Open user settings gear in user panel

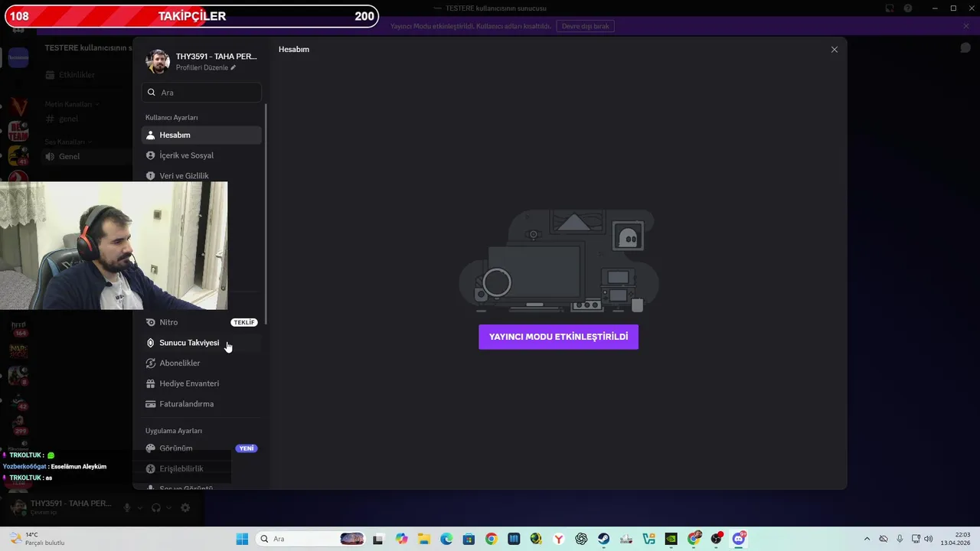click(185, 507)
